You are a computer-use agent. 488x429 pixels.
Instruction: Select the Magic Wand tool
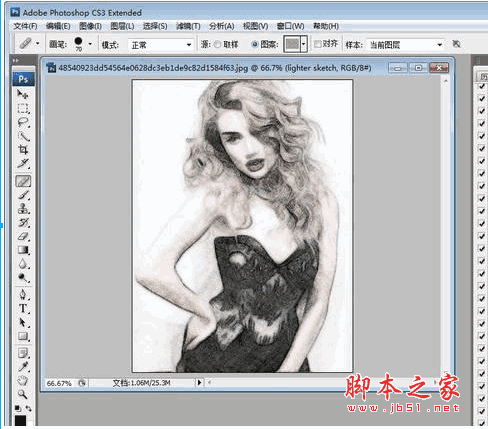pyautogui.click(x=23, y=136)
